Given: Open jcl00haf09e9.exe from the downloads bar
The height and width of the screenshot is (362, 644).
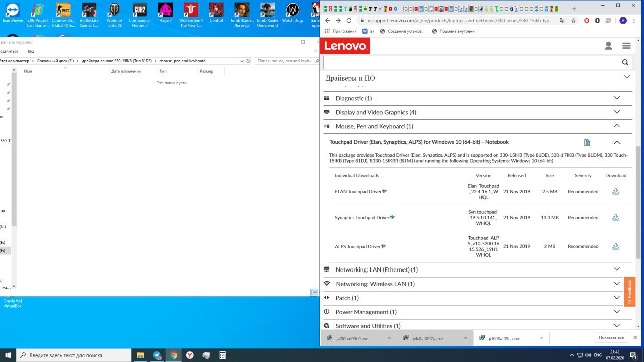Looking at the screenshot, I should point(352,338).
